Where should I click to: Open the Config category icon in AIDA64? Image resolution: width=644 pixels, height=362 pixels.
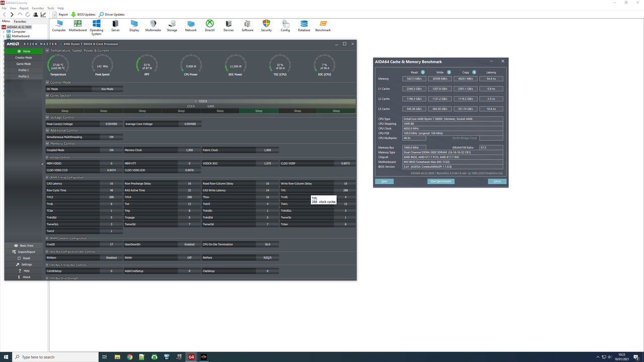285,26
